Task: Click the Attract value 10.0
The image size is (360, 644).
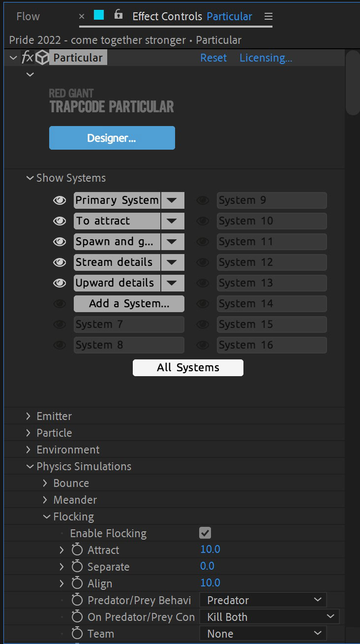Action: click(210, 549)
